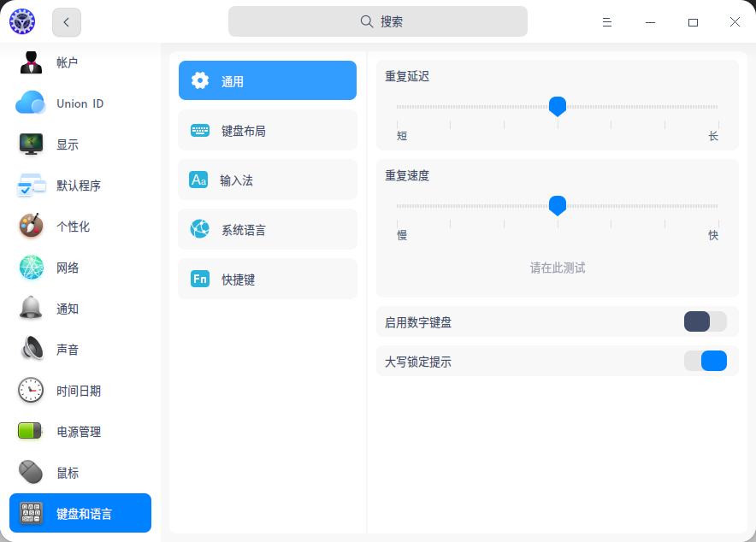Click the magnifier icon in search bar
Viewport: 756px width, 542px height.
pos(367,21)
